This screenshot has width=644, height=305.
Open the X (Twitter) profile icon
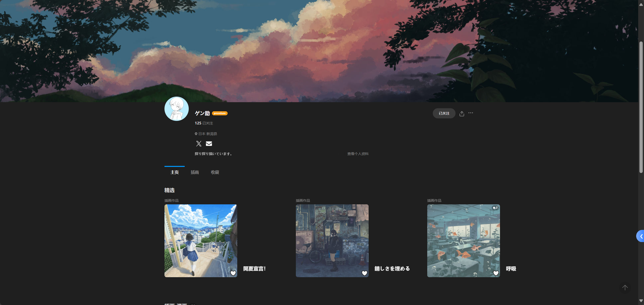[x=199, y=144]
